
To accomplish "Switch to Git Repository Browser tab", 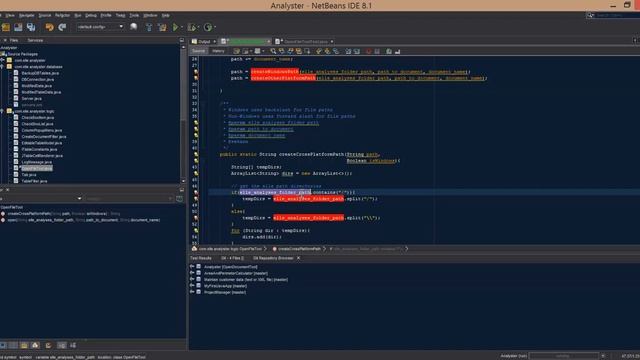I will 273,258.
